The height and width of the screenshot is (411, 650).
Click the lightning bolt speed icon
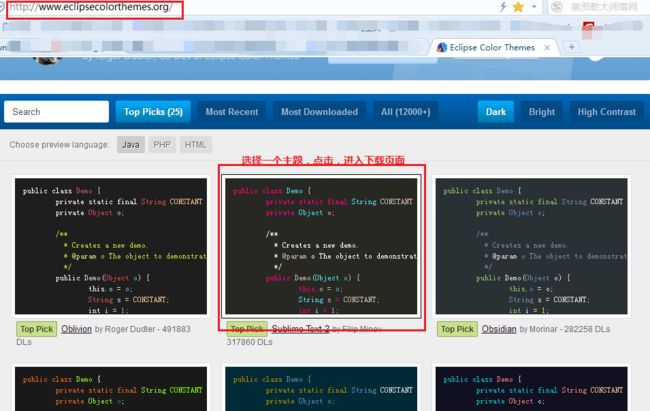(503, 7)
